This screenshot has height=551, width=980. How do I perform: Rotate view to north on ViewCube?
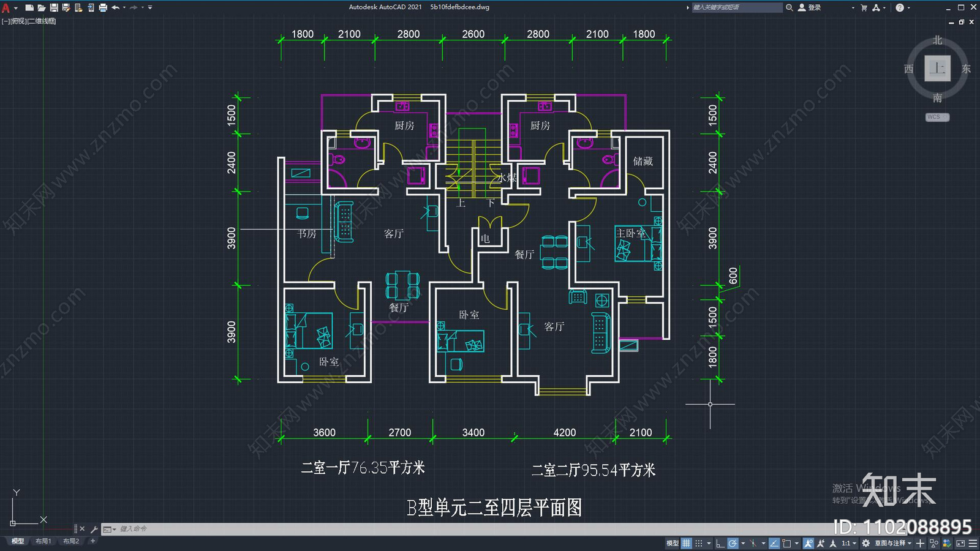937,40
